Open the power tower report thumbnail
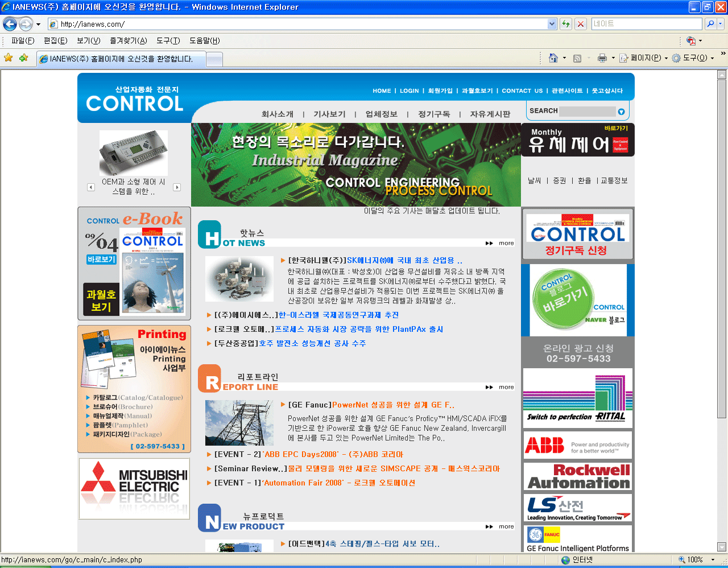Image resolution: width=728 pixels, height=568 pixels. pos(239,423)
